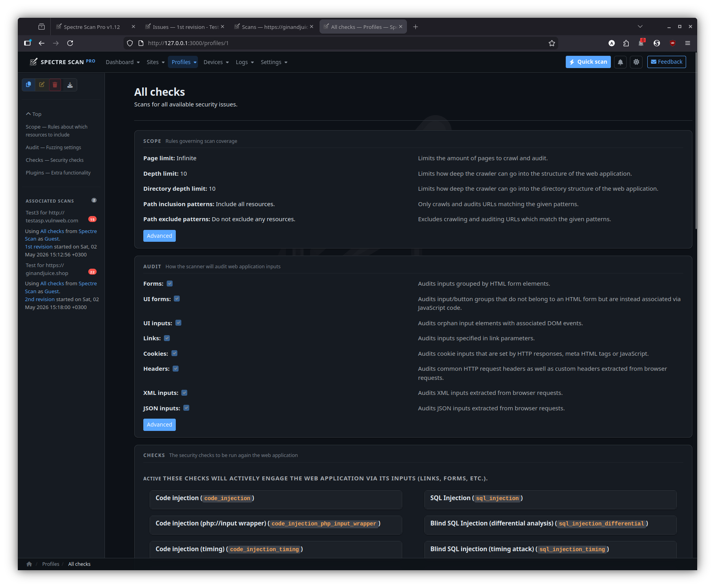
Task: Click the home icon in breadcrumb
Action: point(29,564)
